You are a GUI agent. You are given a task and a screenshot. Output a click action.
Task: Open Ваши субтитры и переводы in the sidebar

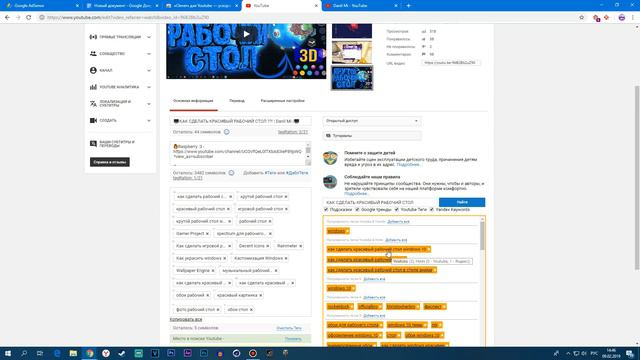click(x=117, y=144)
